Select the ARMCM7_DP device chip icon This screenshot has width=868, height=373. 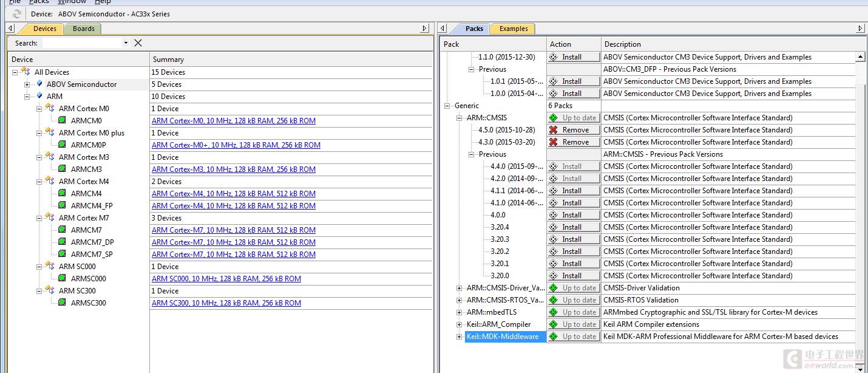point(62,242)
